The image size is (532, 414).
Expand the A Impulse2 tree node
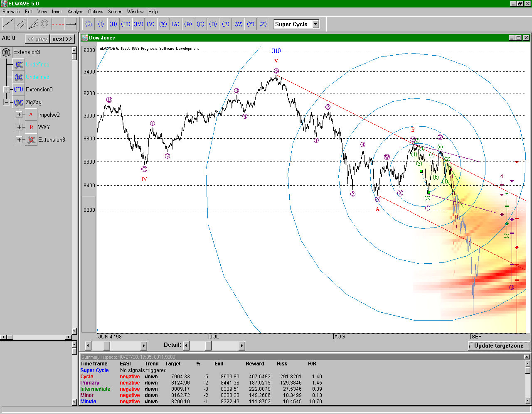tap(19, 115)
